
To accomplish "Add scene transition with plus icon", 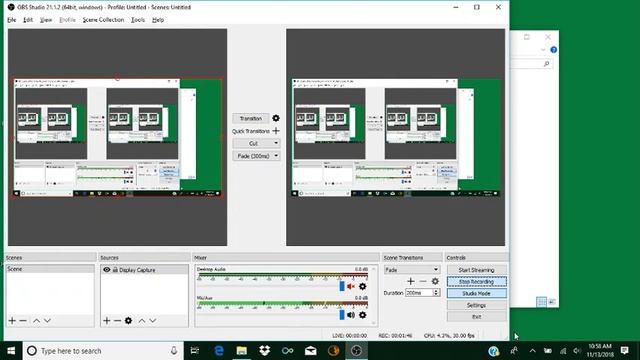I will 411,281.
